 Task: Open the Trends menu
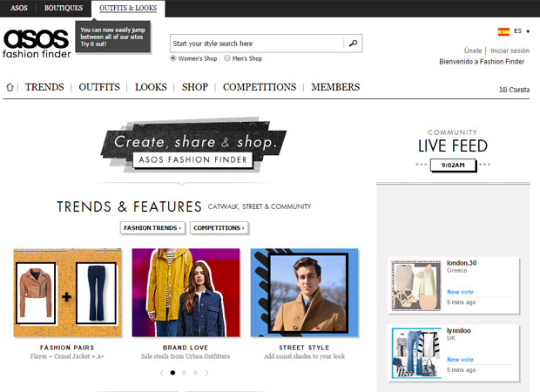(x=44, y=87)
